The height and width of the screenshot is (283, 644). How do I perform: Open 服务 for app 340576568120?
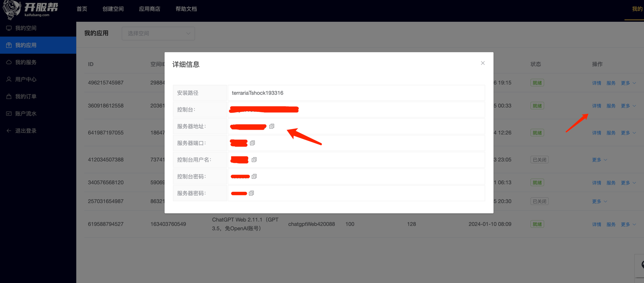pos(611,183)
